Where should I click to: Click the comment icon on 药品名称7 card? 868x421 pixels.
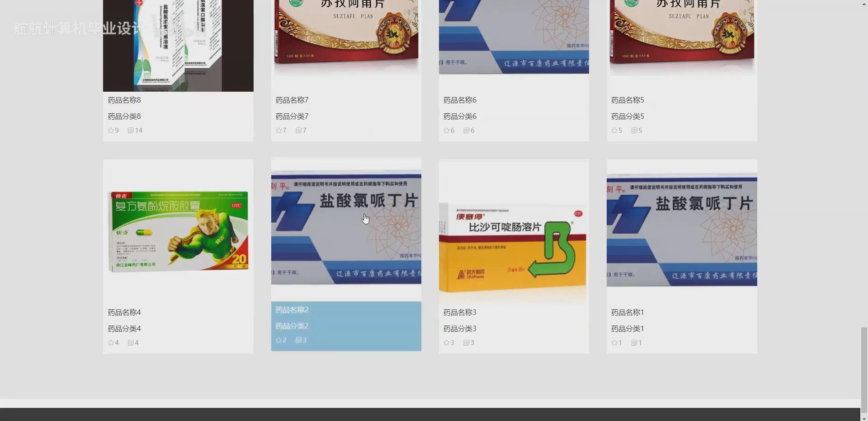(298, 131)
